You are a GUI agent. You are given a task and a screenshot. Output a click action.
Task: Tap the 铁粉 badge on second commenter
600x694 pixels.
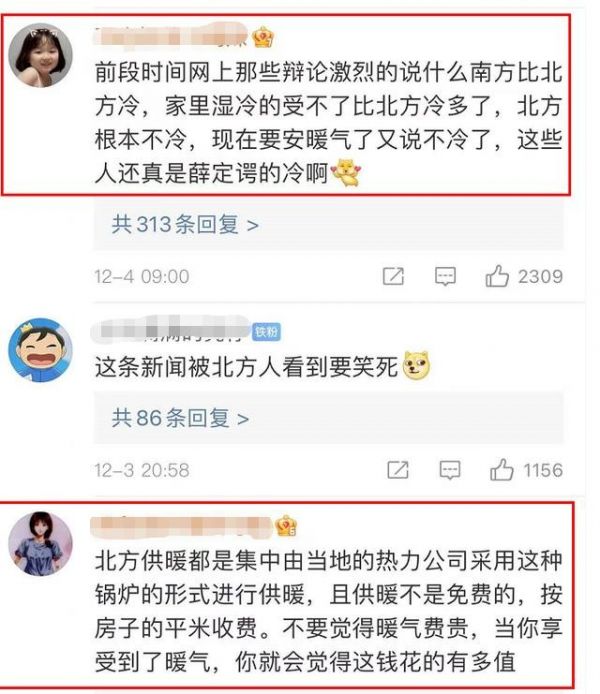(x=266, y=332)
